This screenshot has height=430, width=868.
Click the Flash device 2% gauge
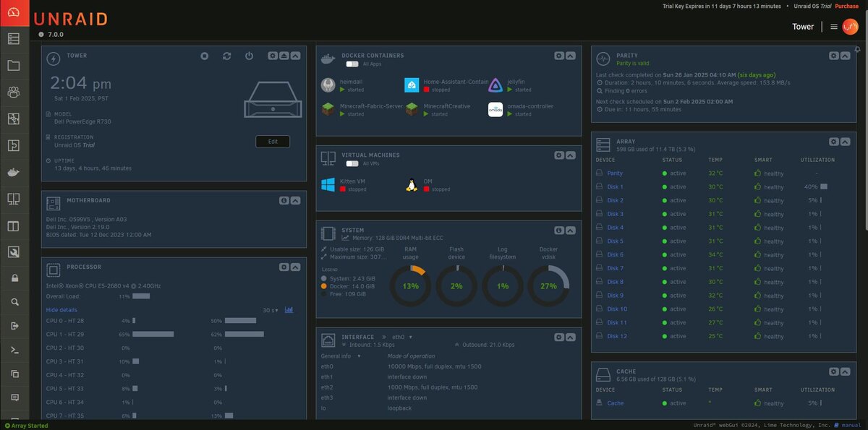pyautogui.click(x=457, y=286)
